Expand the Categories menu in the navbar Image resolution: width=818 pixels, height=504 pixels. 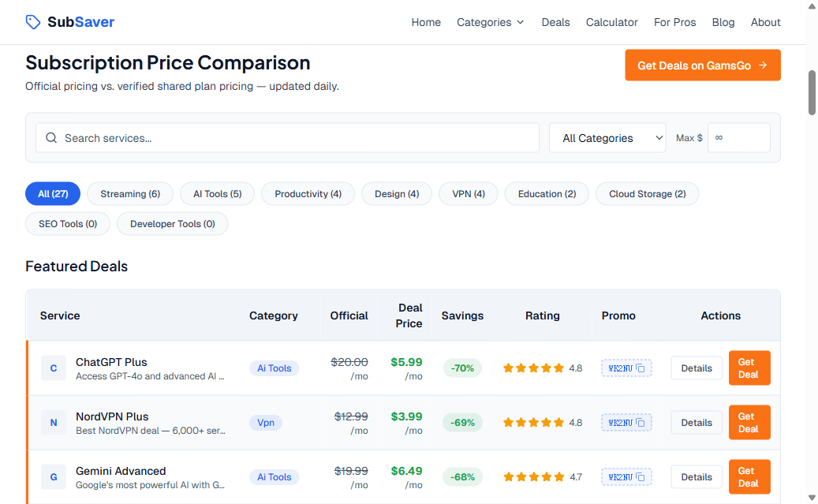[490, 22]
